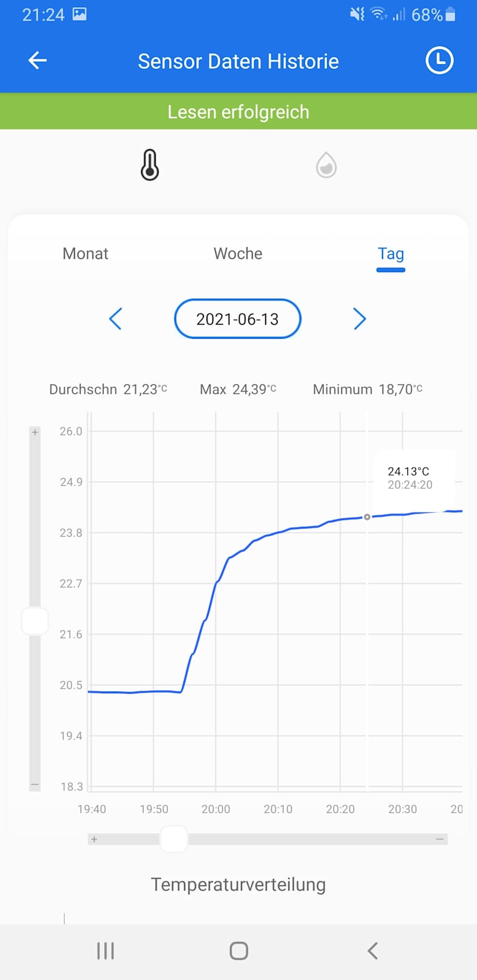477x980 pixels.
Task: Tap the Android recent apps button
Action: tap(105, 951)
